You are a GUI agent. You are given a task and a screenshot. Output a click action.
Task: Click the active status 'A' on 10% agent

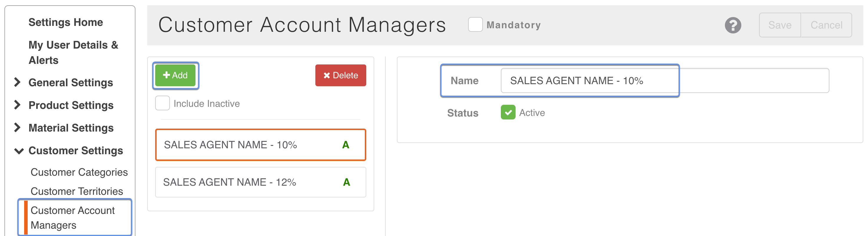tap(345, 145)
